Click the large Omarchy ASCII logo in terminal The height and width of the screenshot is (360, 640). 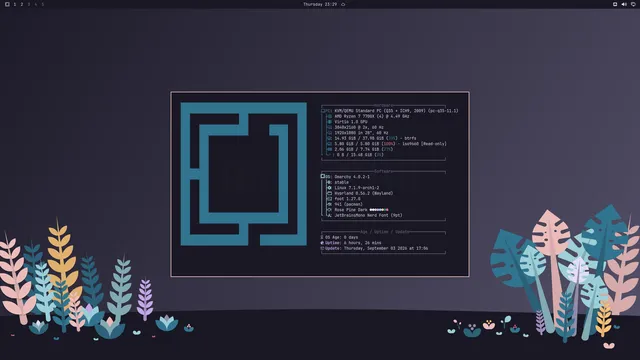pos(244,174)
